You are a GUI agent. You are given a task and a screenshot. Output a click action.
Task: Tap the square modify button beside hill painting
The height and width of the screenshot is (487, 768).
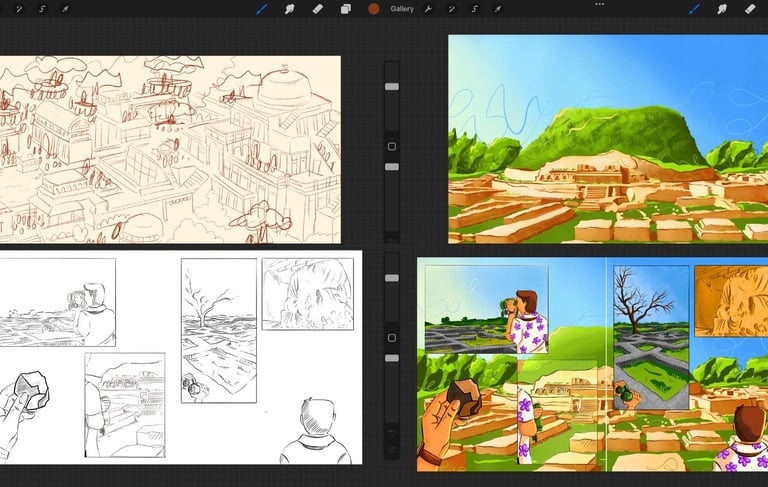392,146
